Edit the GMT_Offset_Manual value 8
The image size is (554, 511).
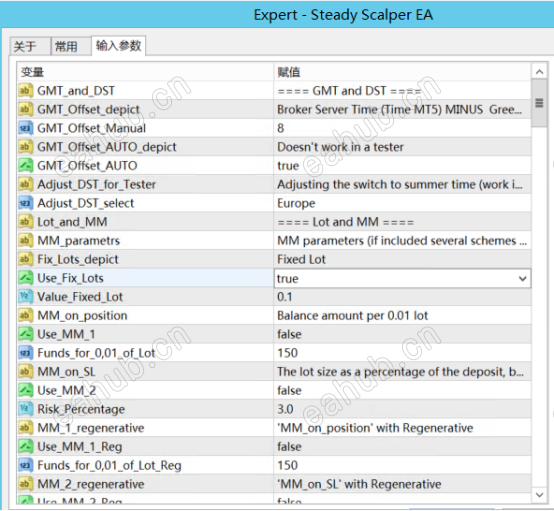click(281, 128)
